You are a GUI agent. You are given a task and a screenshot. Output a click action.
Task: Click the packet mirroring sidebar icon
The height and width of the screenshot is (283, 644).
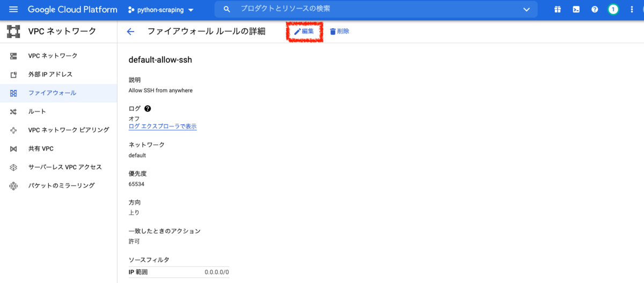pos(13,185)
